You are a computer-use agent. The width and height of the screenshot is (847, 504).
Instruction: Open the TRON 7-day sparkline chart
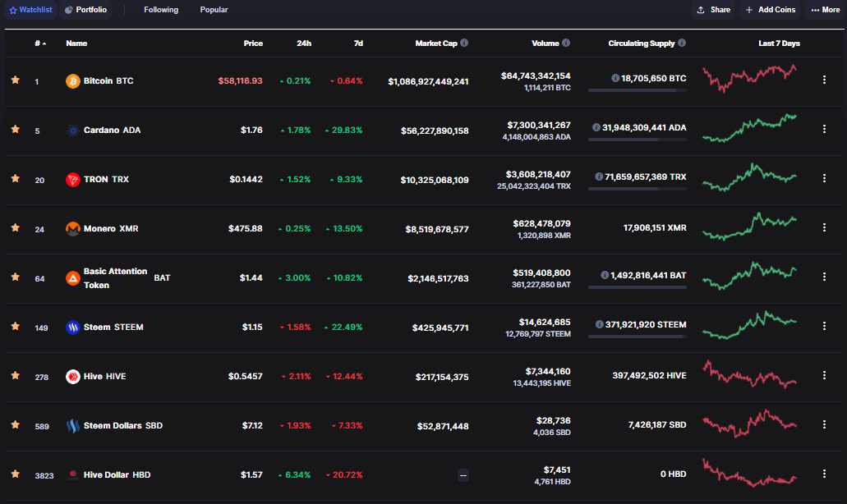click(749, 178)
